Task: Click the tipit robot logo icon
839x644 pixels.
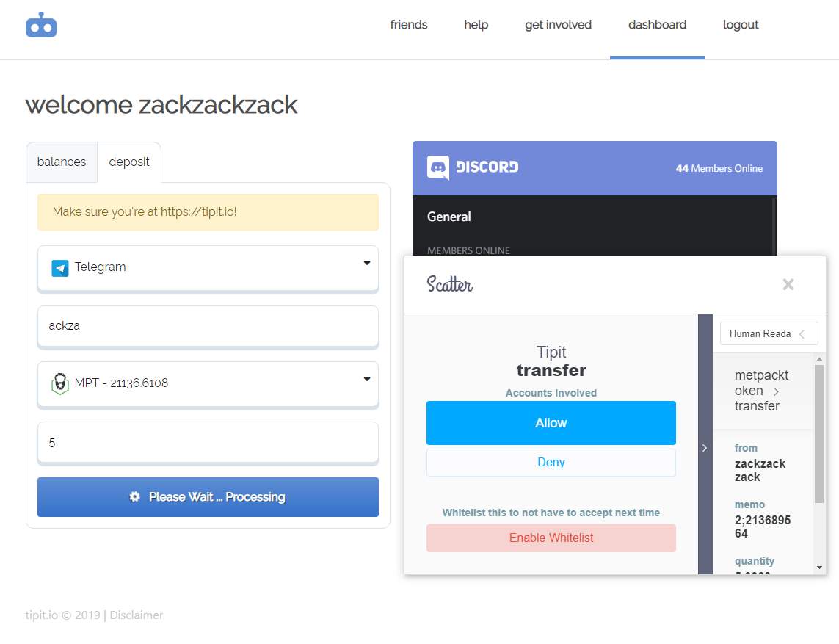Action: click(41, 25)
